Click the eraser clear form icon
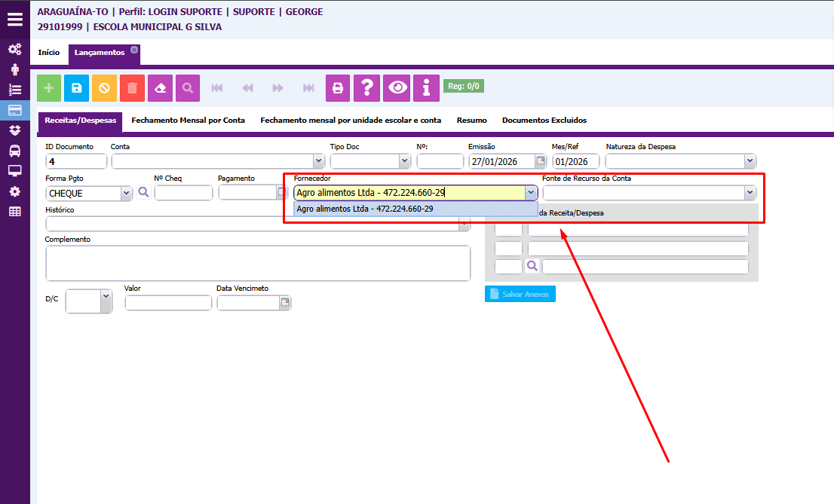The image size is (834, 504). (x=160, y=88)
